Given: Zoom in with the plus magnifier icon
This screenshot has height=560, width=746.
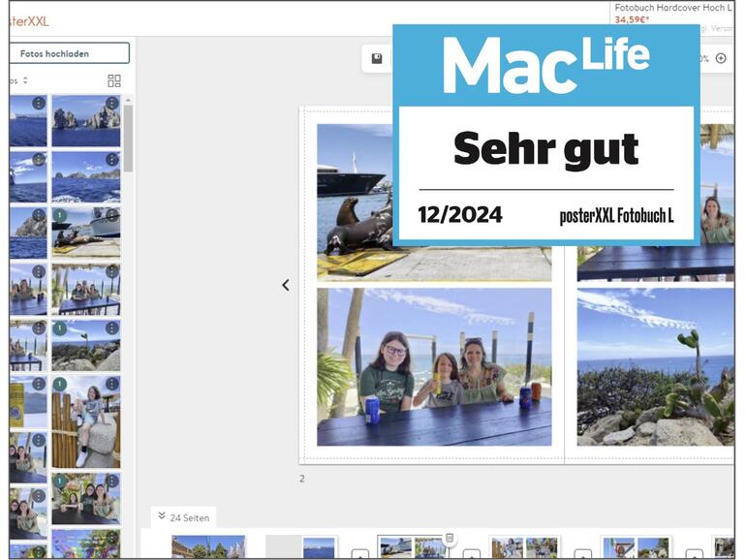Looking at the screenshot, I should pos(721,58).
